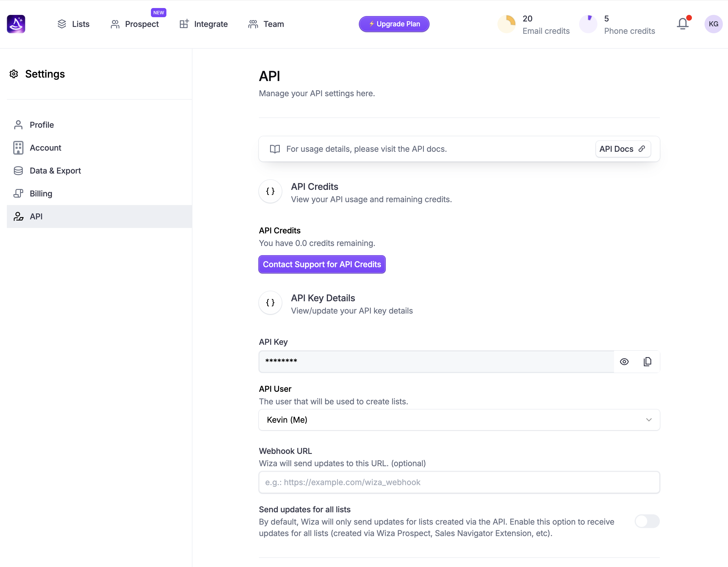Reveal the API key with eye icon
The image size is (728, 567).
624,362
